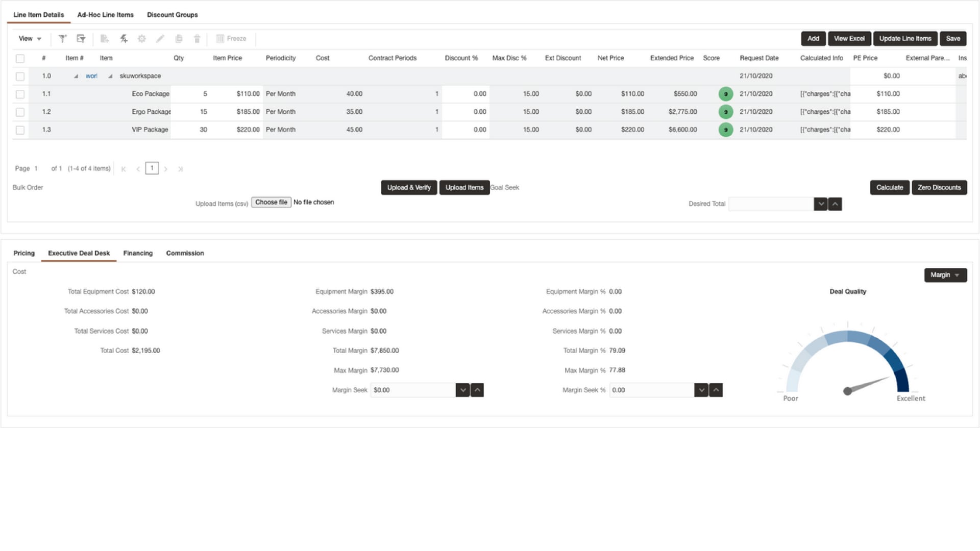This screenshot has width=980, height=551.
Task: Increase Margin Seek with the up stepper
Action: click(477, 390)
